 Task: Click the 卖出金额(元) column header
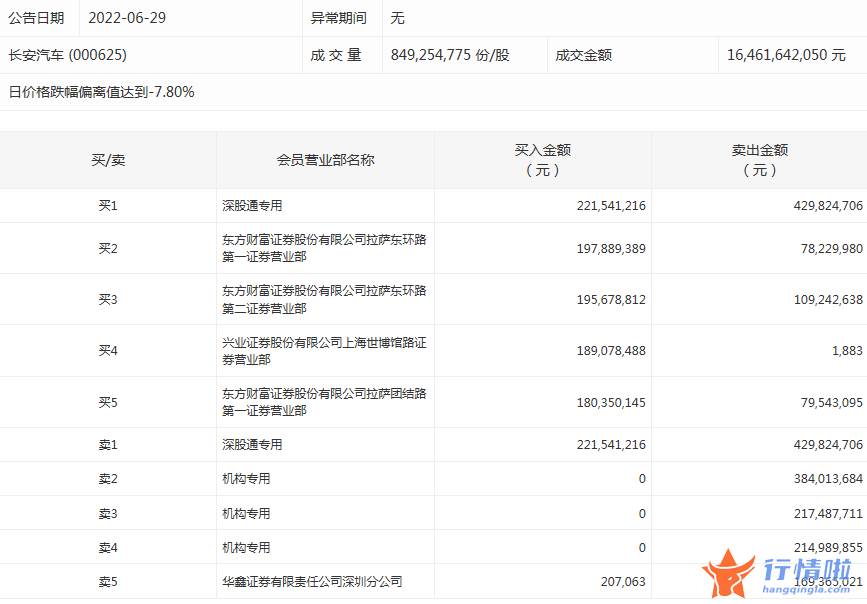tap(760, 160)
